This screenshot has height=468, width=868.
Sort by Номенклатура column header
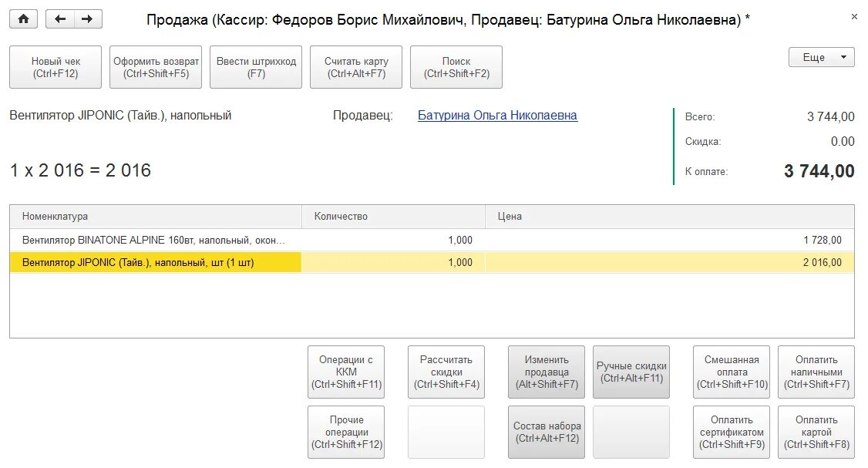click(x=156, y=217)
